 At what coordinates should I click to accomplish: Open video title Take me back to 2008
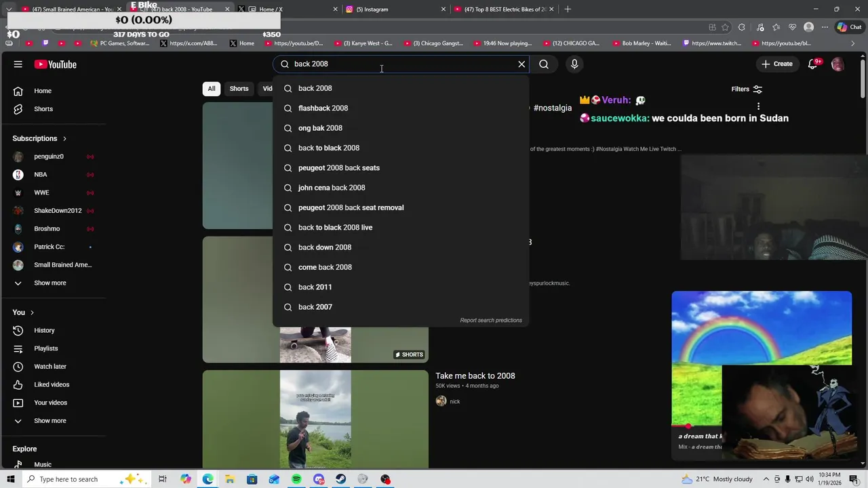[475, 375]
